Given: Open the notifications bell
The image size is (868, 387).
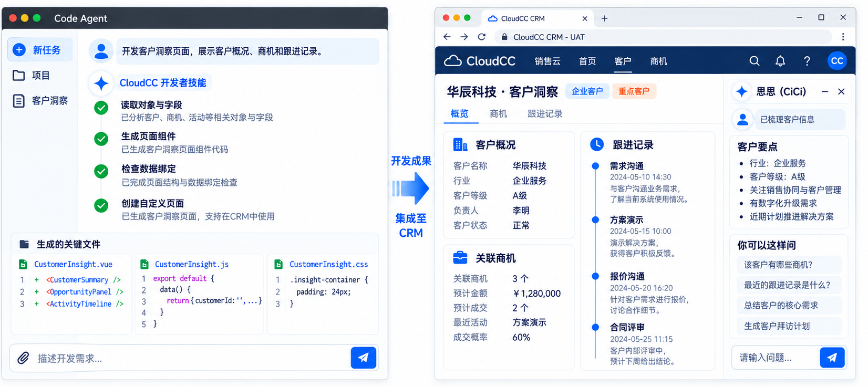Looking at the screenshot, I should (780, 61).
